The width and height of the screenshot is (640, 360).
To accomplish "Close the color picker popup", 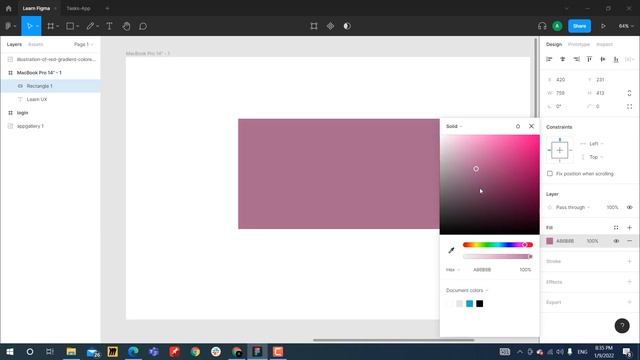I will coord(531,126).
